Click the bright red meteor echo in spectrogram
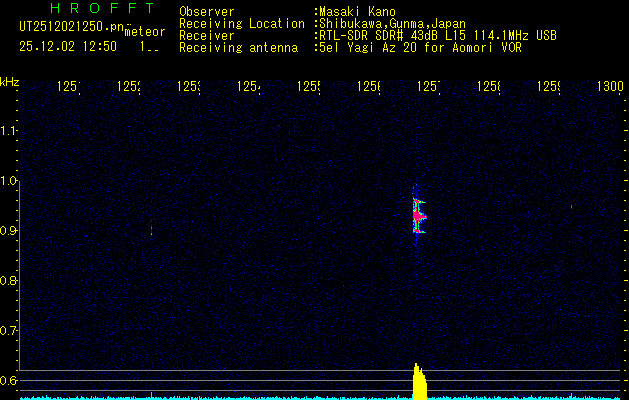This screenshot has width=629, height=400. (418, 216)
